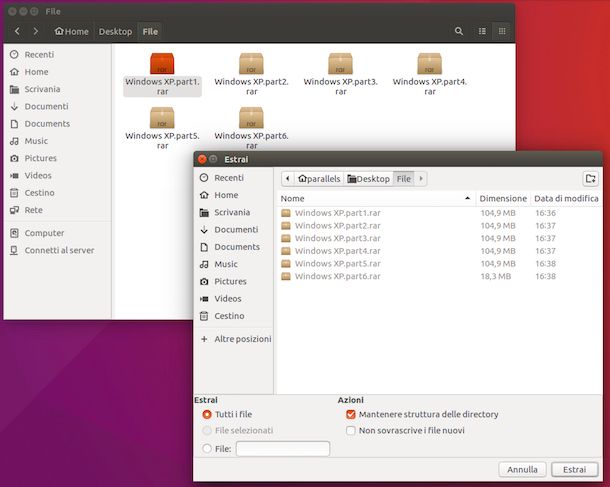Select Windows XP.part5.rar archive icon
Viewport: 610px width, 487px height.
click(x=162, y=118)
